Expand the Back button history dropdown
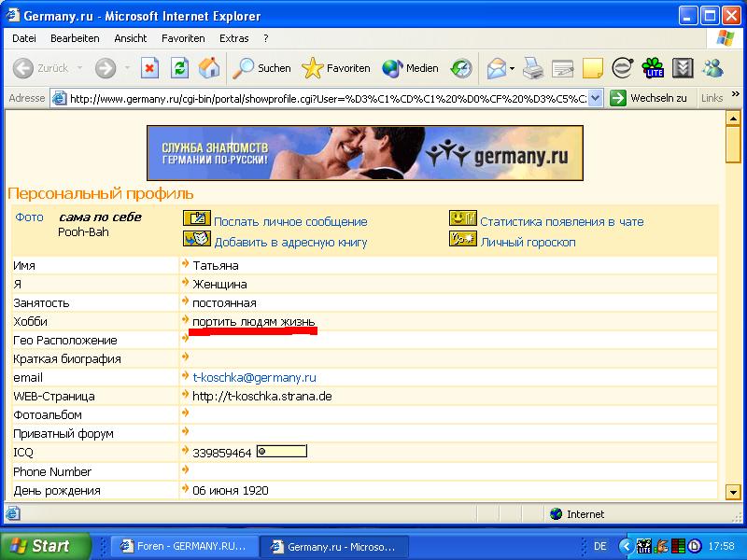 pos(79,68)
